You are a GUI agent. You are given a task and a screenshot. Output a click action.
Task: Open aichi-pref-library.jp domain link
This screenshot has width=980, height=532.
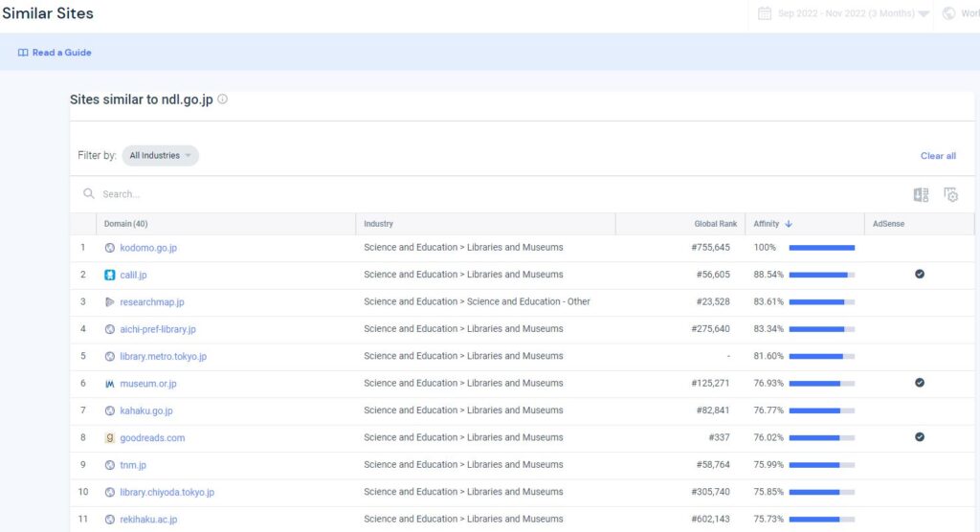[158, 329]
